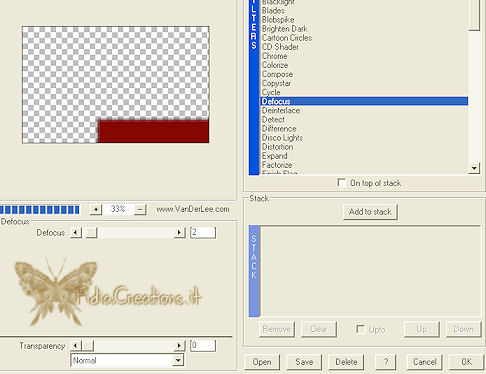Decrease Defocus value with left arrow
The width and height of the screenshot is (486, 374).
[76, 232]
